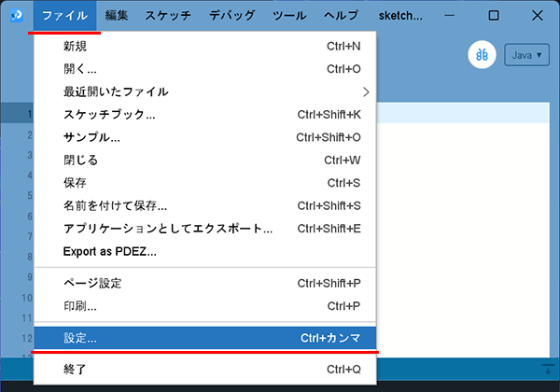Close the Processing window

[538, 15]
